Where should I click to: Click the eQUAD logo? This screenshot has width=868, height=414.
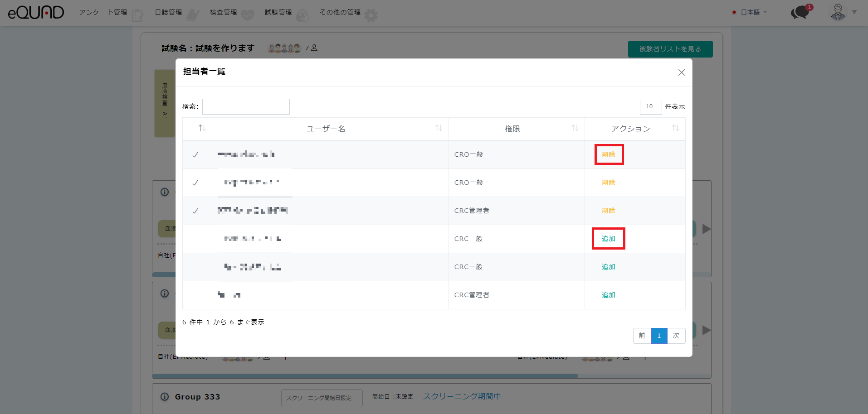[36, 12]
